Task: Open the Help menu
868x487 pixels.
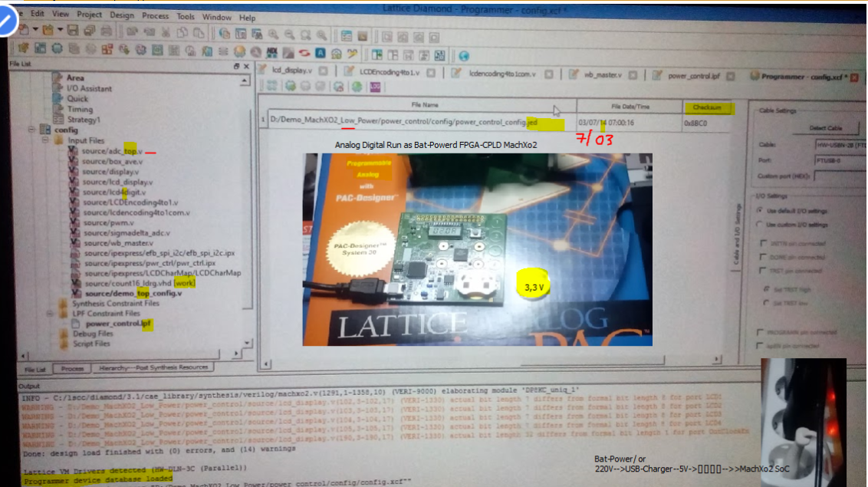Action: (x=247, y=18)
